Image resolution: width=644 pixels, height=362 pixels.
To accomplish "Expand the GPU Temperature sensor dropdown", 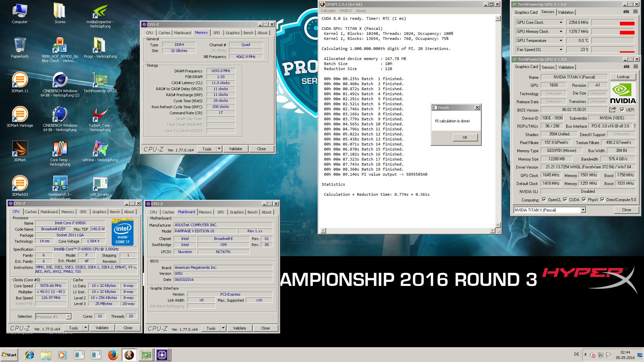I will pos(560,41).
